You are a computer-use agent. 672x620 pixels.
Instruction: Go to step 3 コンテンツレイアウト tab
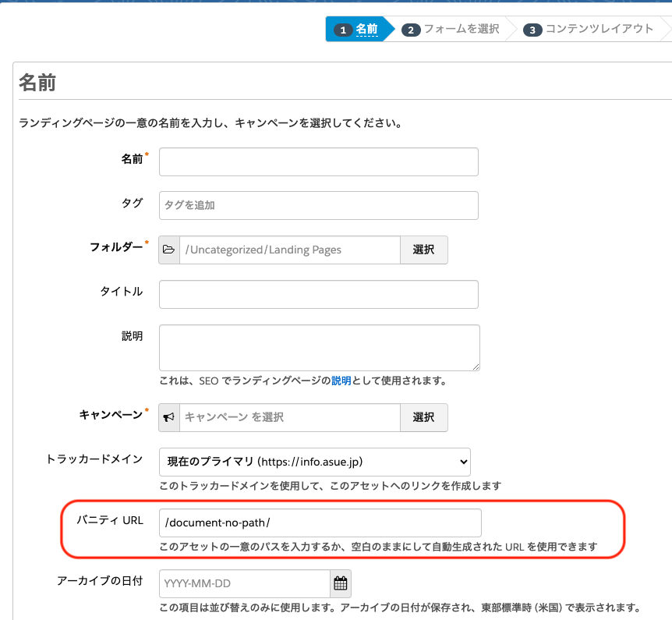588,29
